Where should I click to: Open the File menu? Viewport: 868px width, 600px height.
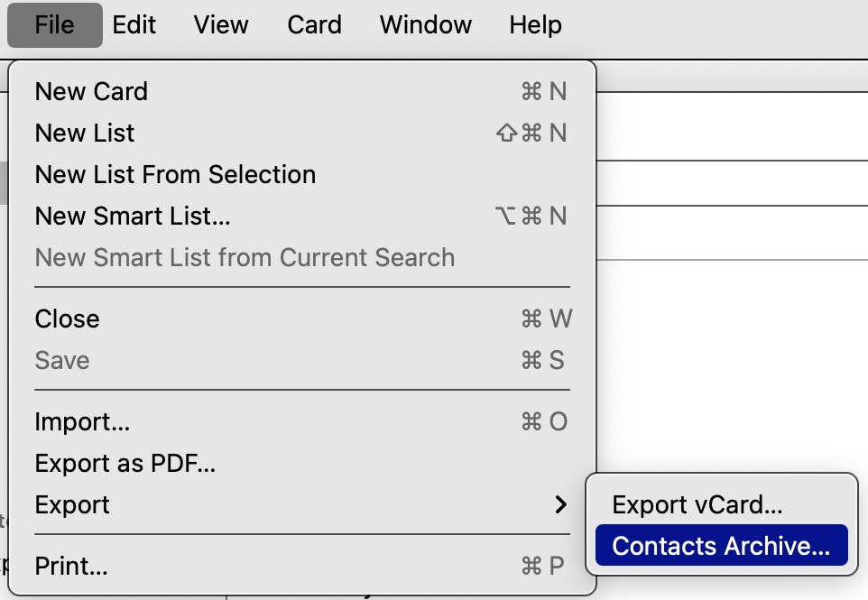(x=54, y=25)
